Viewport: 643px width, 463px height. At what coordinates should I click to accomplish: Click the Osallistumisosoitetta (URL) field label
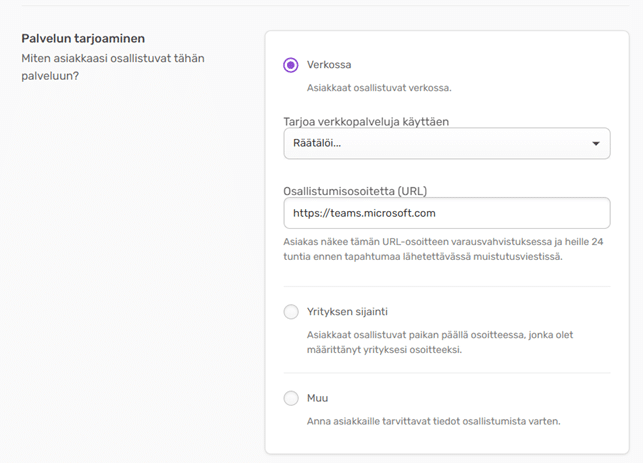[x=355, y=190]
